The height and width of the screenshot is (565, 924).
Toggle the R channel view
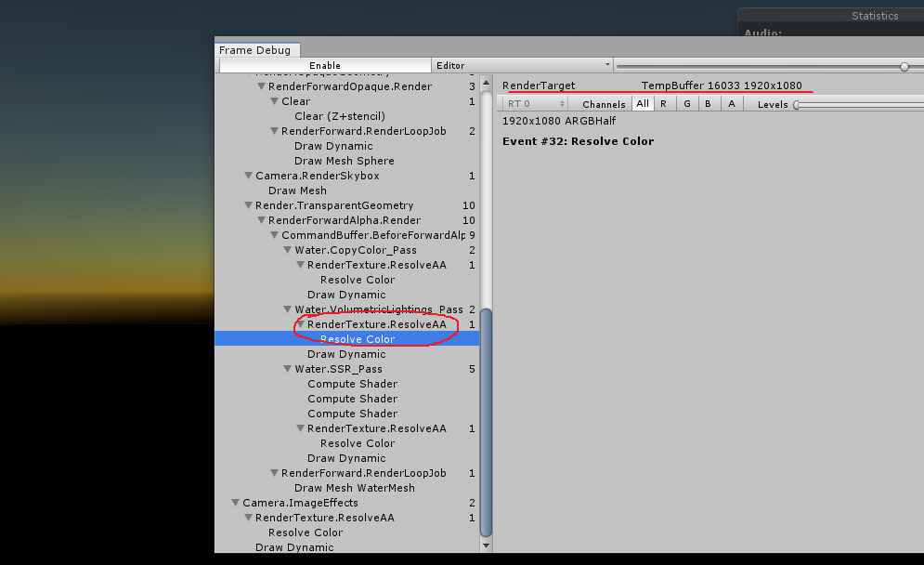663,103
